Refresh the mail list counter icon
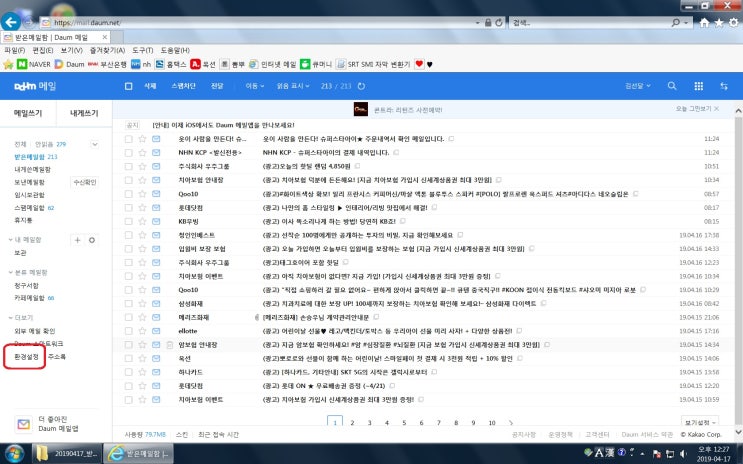 click(362, 86)
